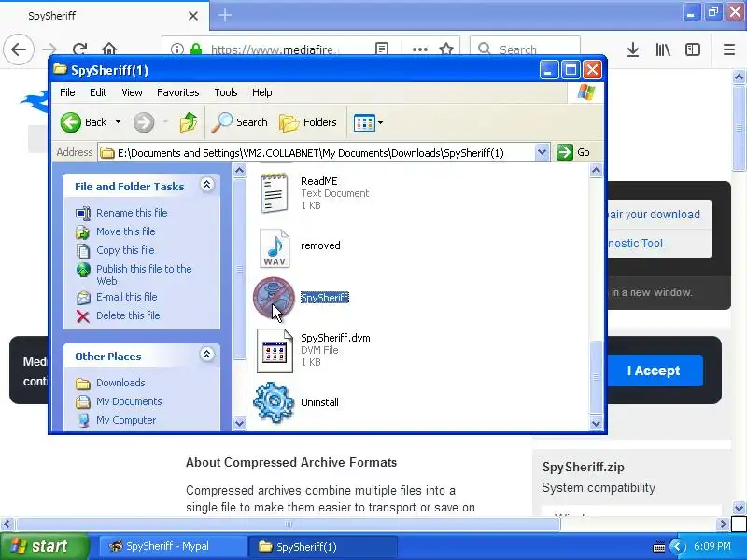Select the SpySheriff application icon
747x560 pixels.
274,298
